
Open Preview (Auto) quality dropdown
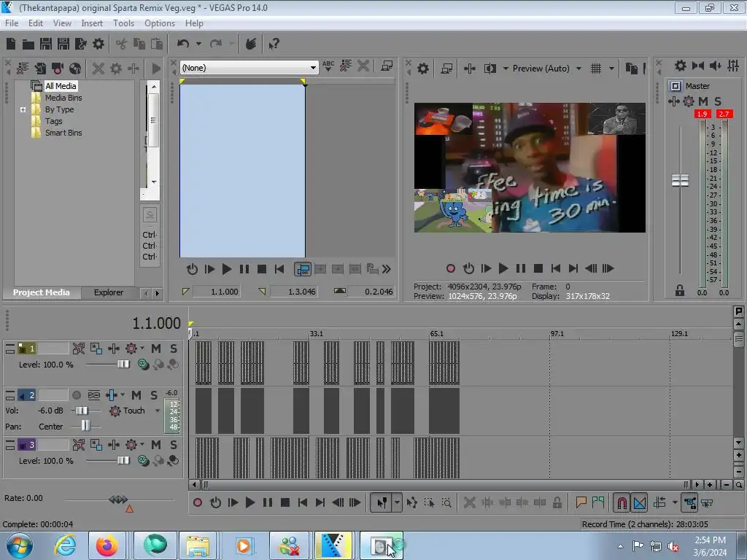pos(578,69)
